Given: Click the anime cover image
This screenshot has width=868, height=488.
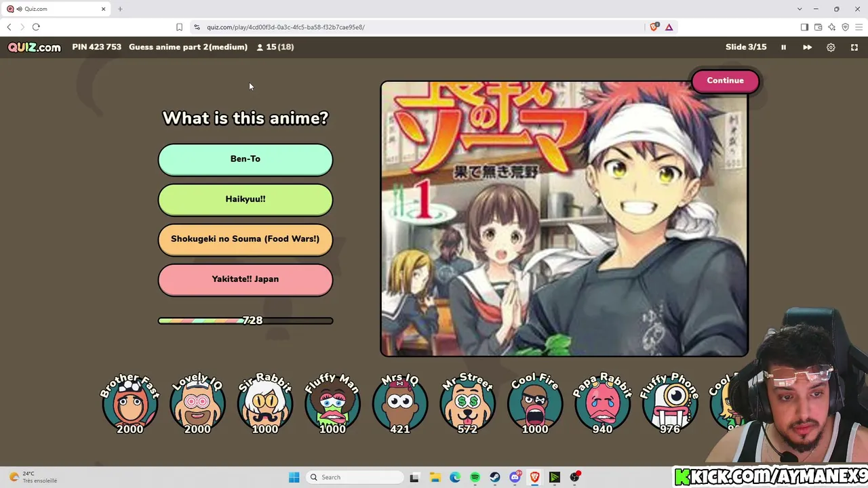Looking at the screenshot, I should coord(564,219).
